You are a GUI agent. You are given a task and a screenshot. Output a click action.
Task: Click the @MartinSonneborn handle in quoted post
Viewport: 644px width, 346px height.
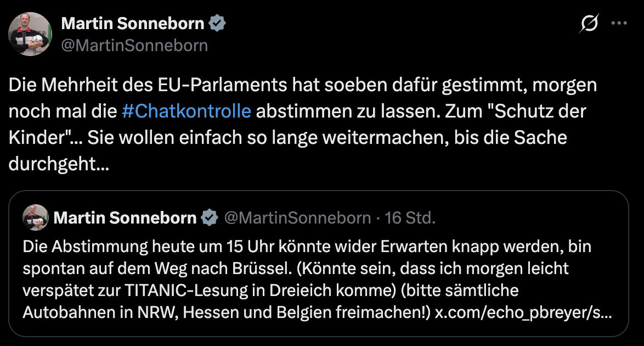coord(297,218)
